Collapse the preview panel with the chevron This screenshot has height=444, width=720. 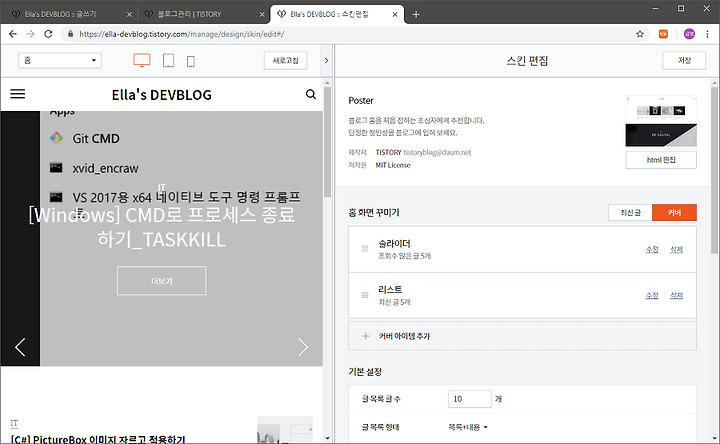pos(326,61)
